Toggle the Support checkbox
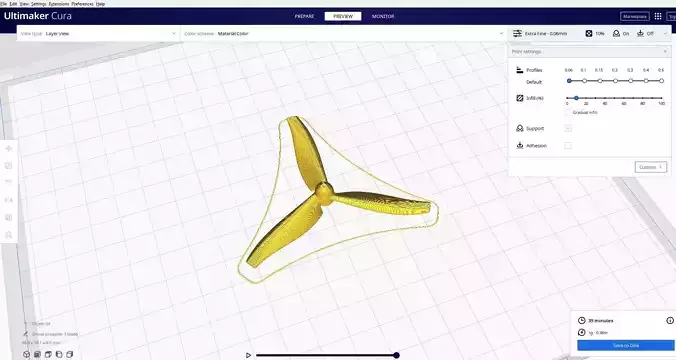 tap(568, 128)
